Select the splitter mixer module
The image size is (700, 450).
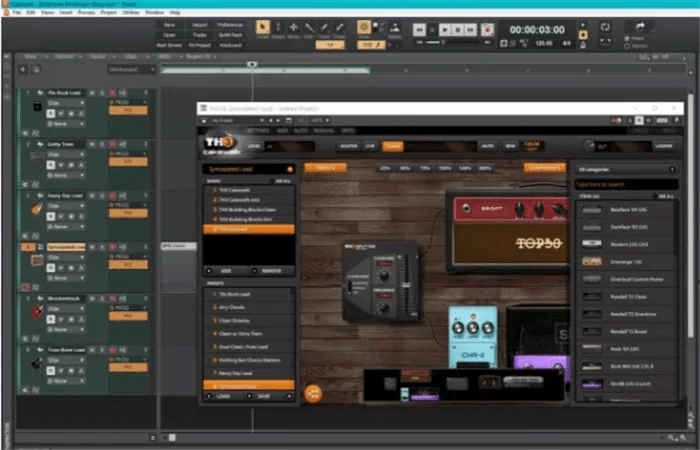tap(381, 281)
